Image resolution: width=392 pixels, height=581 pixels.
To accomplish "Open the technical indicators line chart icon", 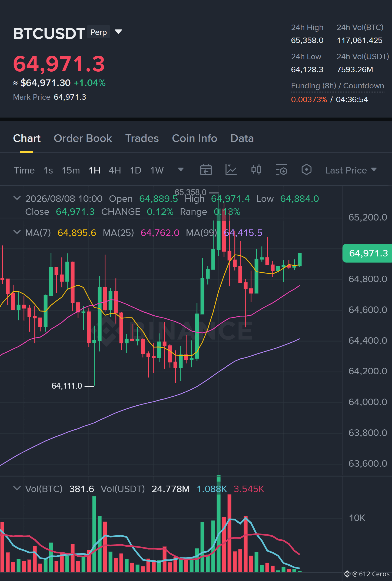I will pos(231,170).
